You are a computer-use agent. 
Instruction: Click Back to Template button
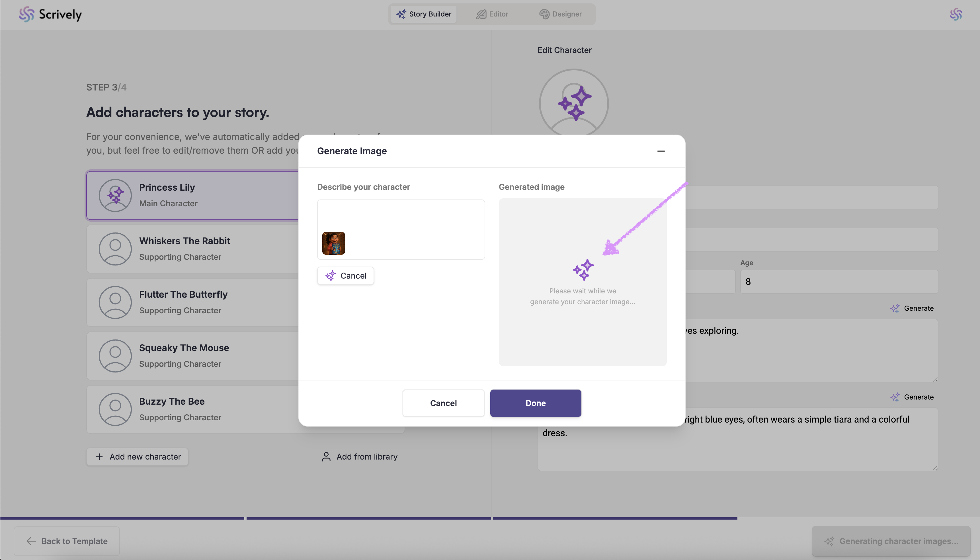pos(67,541)
